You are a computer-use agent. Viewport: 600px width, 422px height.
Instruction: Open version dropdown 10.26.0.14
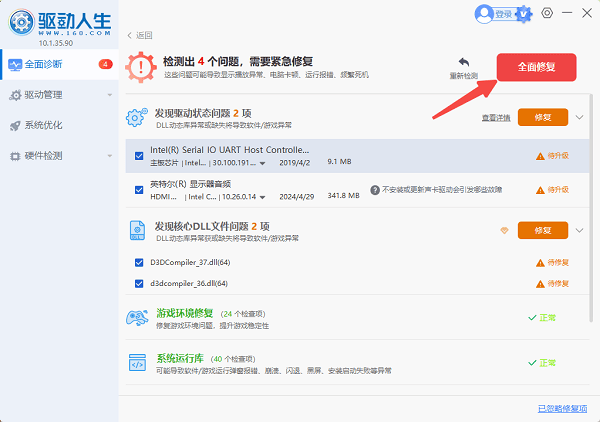[x=262, y=197]
